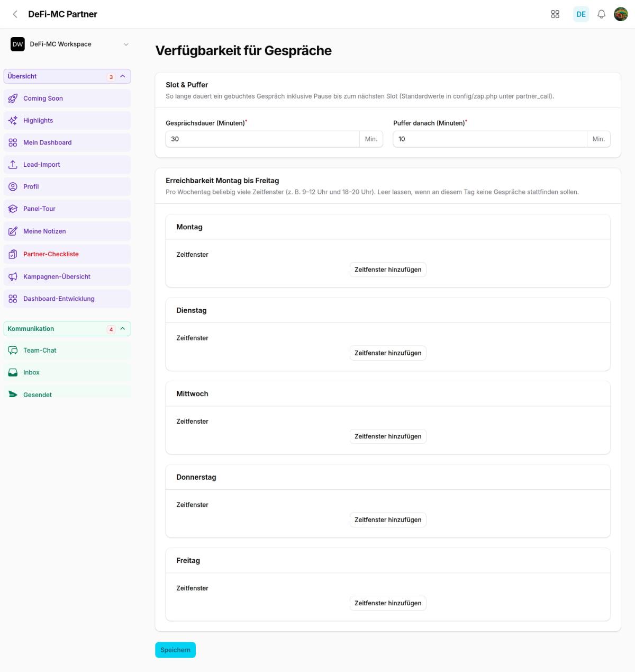Click the Übersicht badge showing 3

(x=111, y=77)
